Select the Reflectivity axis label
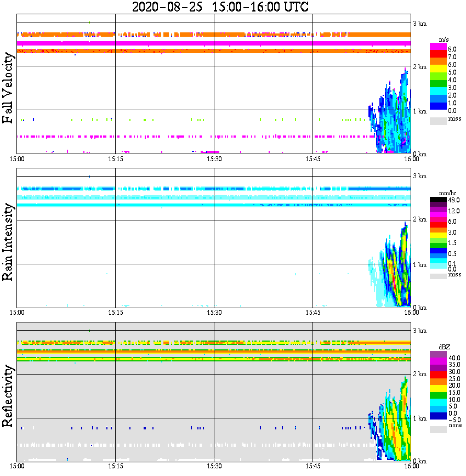The width and height of the screenshot is (466, 476). 8,396
